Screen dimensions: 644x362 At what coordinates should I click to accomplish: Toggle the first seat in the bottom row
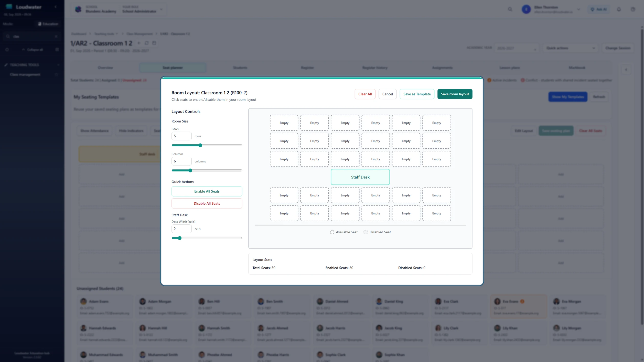coord(284,213)
